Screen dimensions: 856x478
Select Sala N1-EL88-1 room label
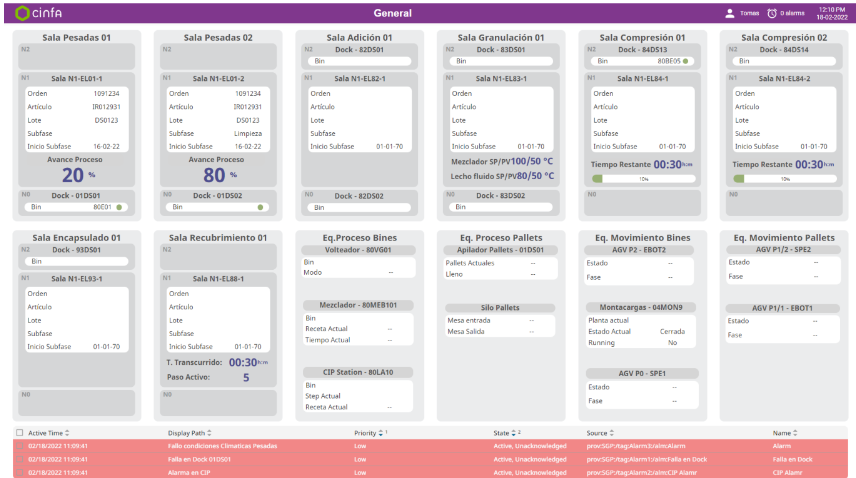point(218,279)
